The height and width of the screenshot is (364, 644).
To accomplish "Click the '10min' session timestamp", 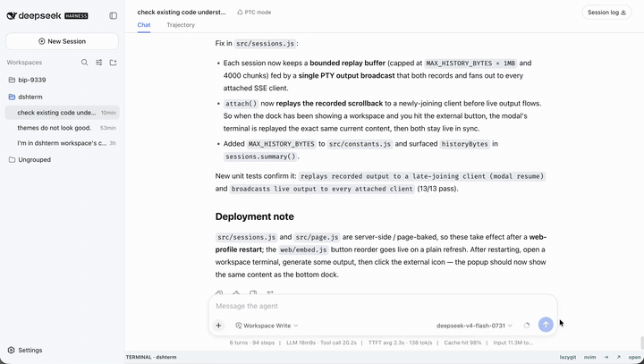I will coord(108,113).
